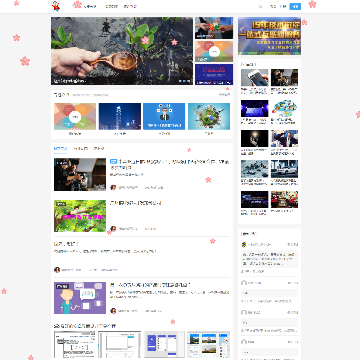Click author avatar under the photographers article
The width and height of the screenshot is (360, 360).
[x=113, y=188]
